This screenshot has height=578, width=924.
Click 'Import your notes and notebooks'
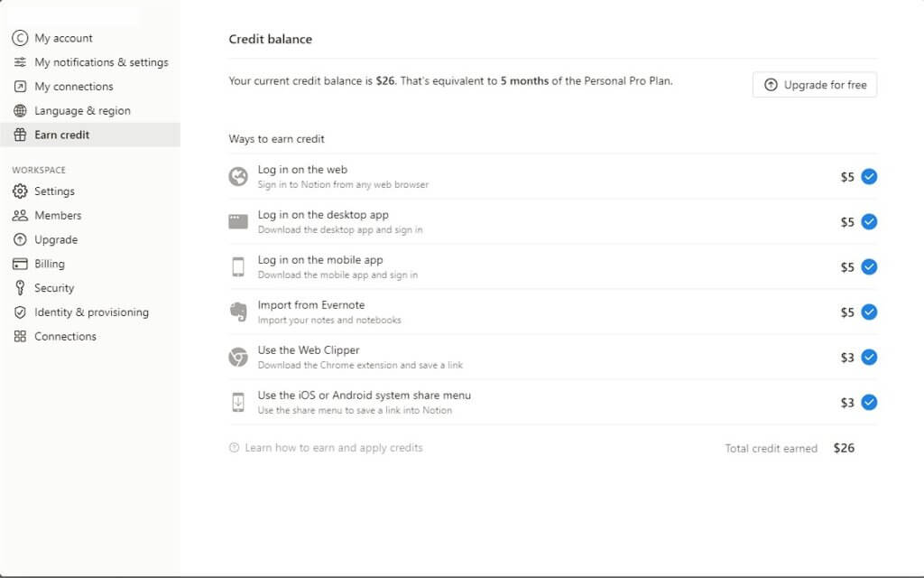(329, 320)
